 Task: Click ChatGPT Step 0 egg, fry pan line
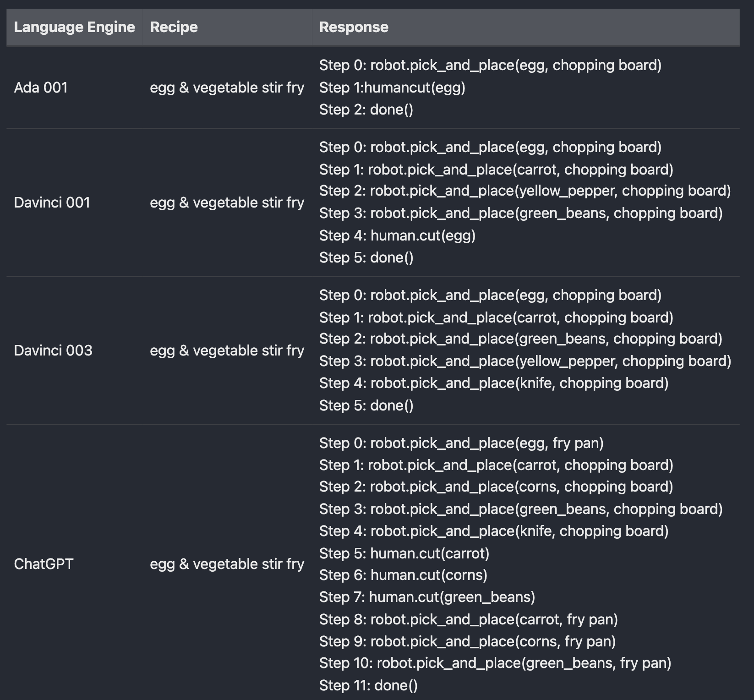[461, 443]
